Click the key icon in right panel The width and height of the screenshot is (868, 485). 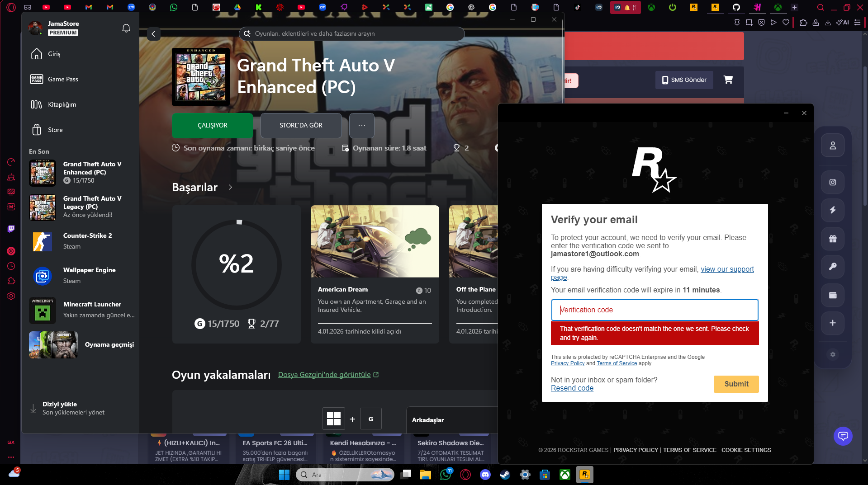(832, 267)
